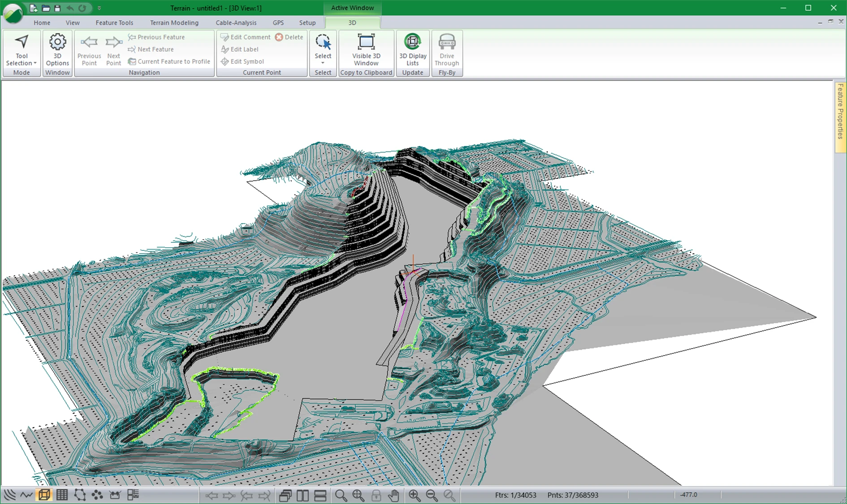Toggle the highlighted 3D cube view button

point(44,495)
